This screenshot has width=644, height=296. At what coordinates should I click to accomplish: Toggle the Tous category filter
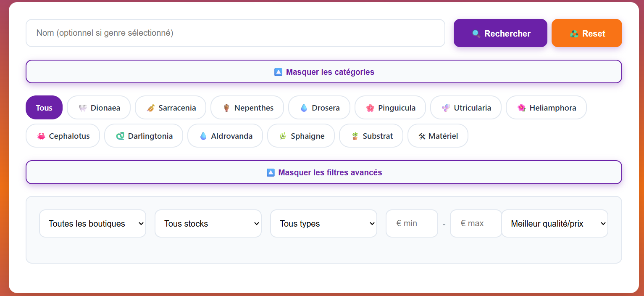pyautogui.click(x=44, y=108)
